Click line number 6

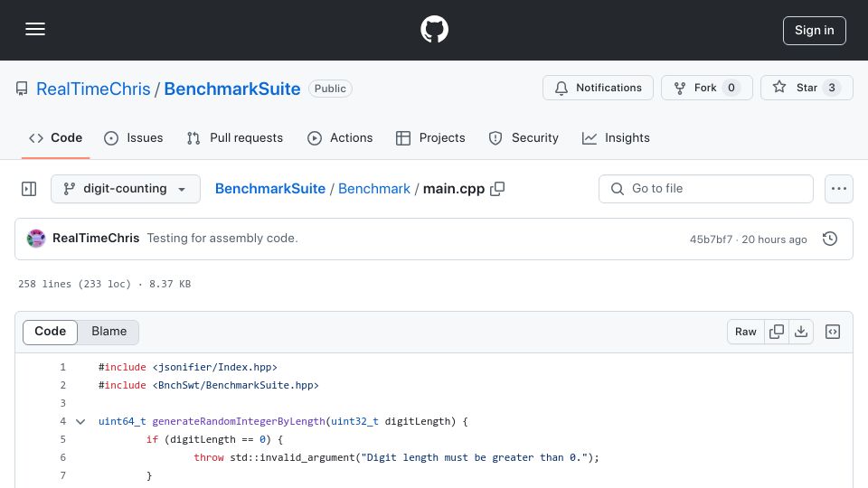62,457
